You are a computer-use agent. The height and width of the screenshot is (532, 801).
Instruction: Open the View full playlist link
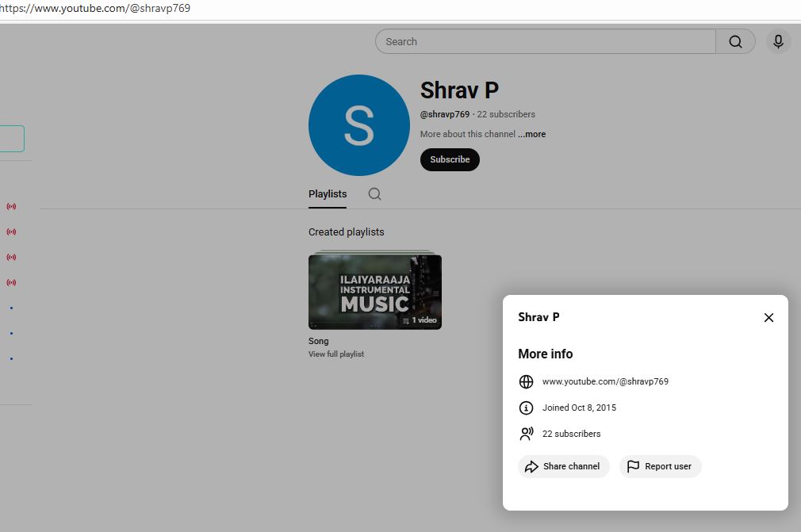click(x=336, y=354)
